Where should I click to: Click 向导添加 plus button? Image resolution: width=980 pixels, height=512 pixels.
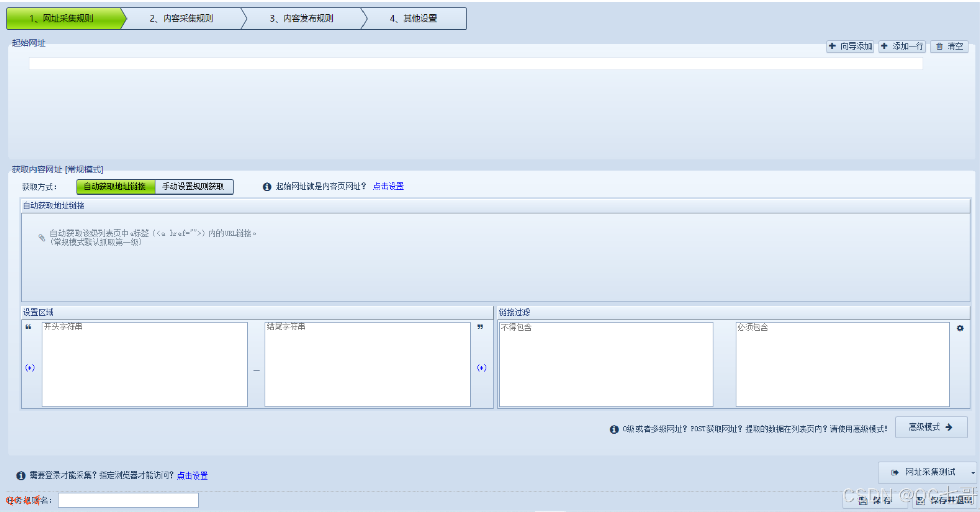[850, 46]
